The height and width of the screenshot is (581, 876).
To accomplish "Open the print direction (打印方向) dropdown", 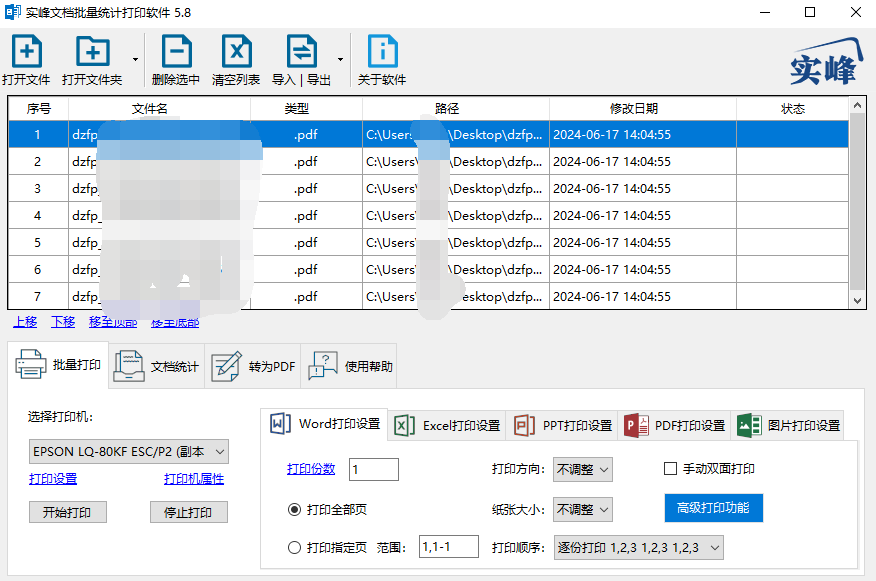I will [583, 469].
